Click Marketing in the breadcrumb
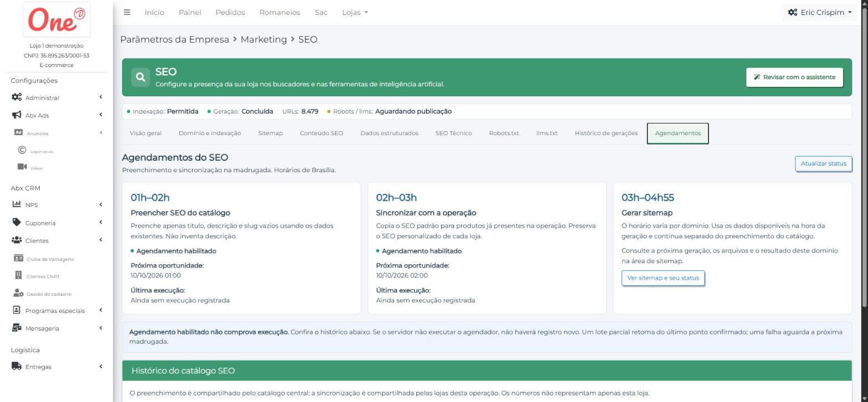Screen dimensions: 868x402 [x=263, y=39]
